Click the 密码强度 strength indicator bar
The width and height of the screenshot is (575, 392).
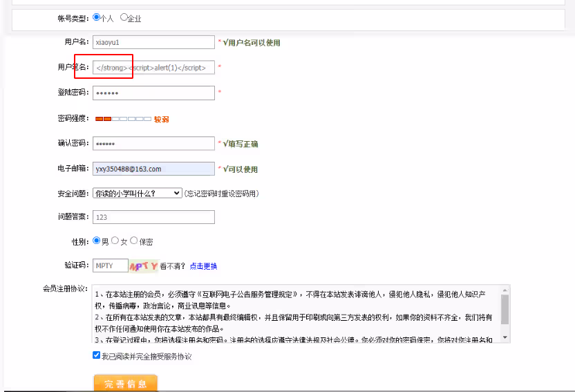pyautogui.click(x=123, y=119)
